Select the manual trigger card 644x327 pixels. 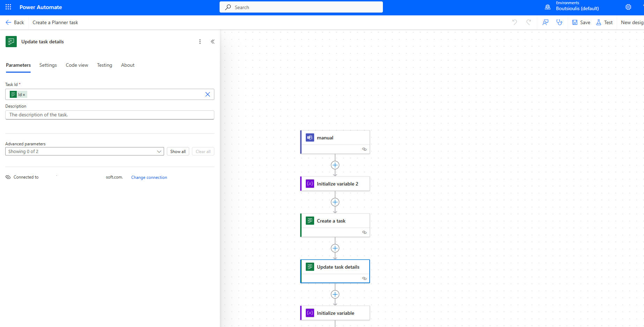(335, 142)
